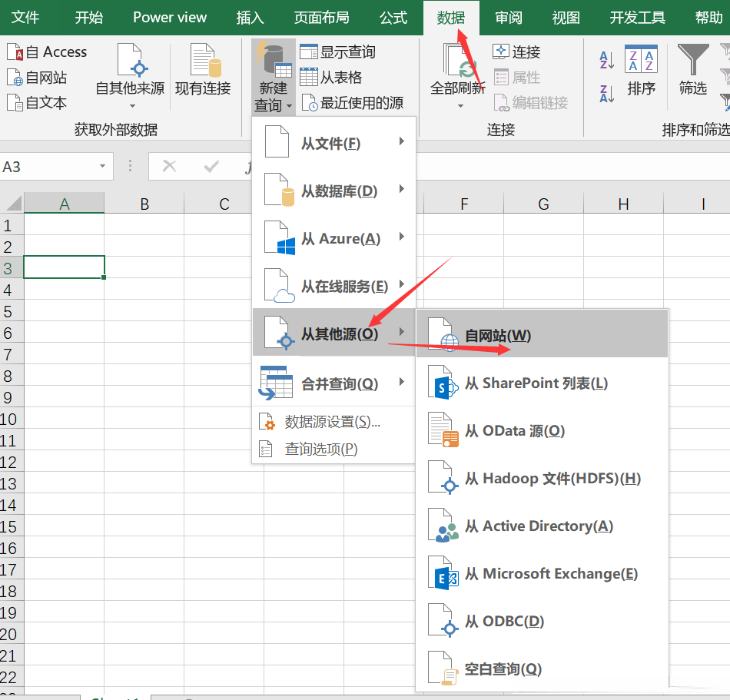Click Recent Sources (最近使用的源)
Screen dimensions: 730x700
352,103
